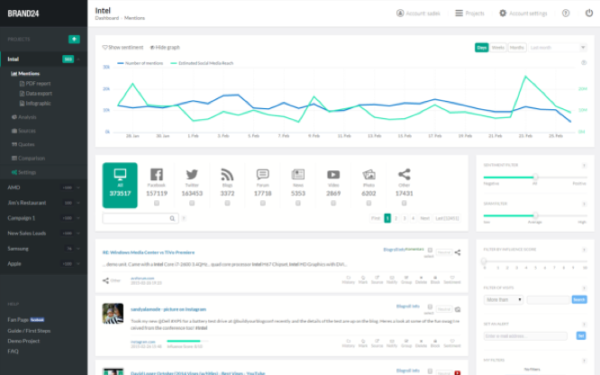The image size is (600, 375).
Task: Click the Blogs RSS source icon
Action: coord(227,174)
